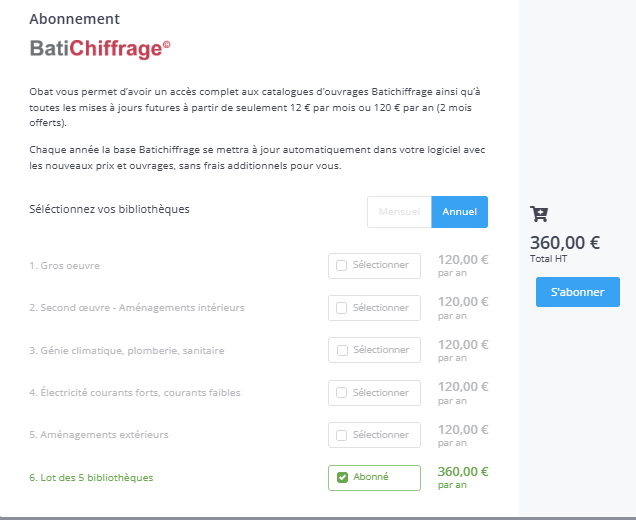Click the Lot des 5 bibliothèques label
Viewport: 636px width, 520px height.
[91, 478]
